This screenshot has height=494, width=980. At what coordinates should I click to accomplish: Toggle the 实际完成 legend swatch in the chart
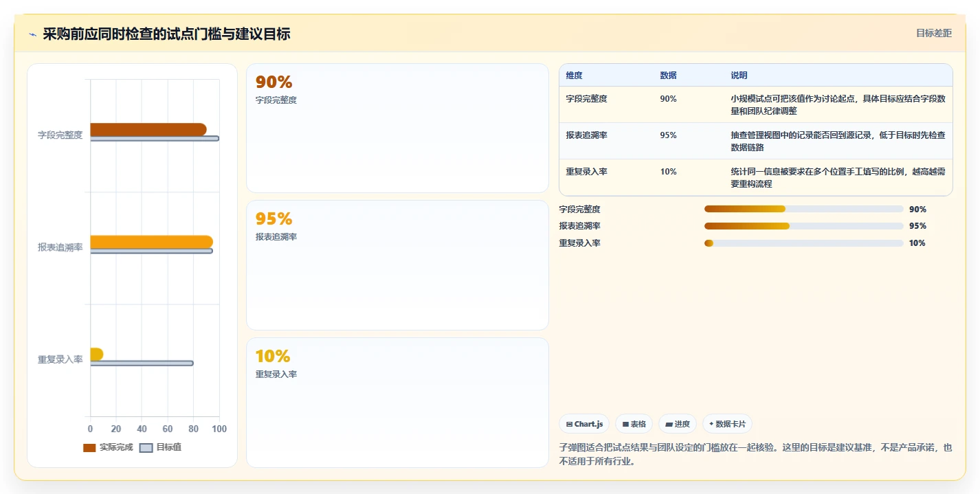click(x=89, y=448)
